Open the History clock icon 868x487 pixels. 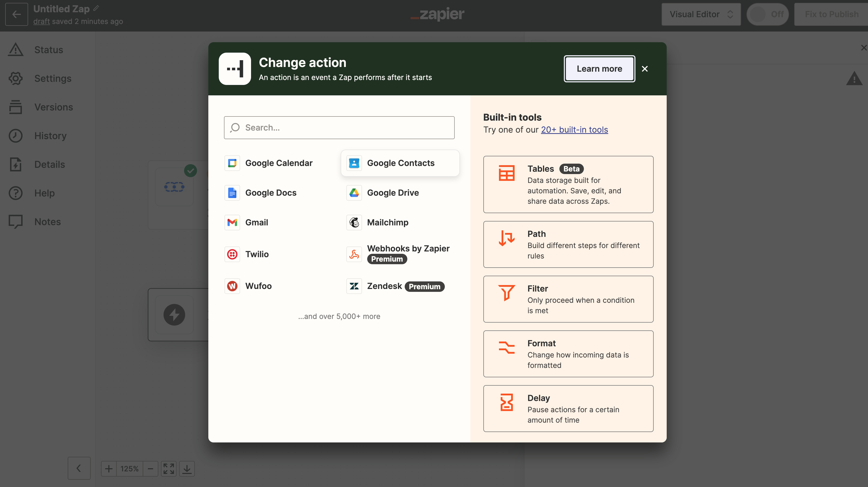16,135
